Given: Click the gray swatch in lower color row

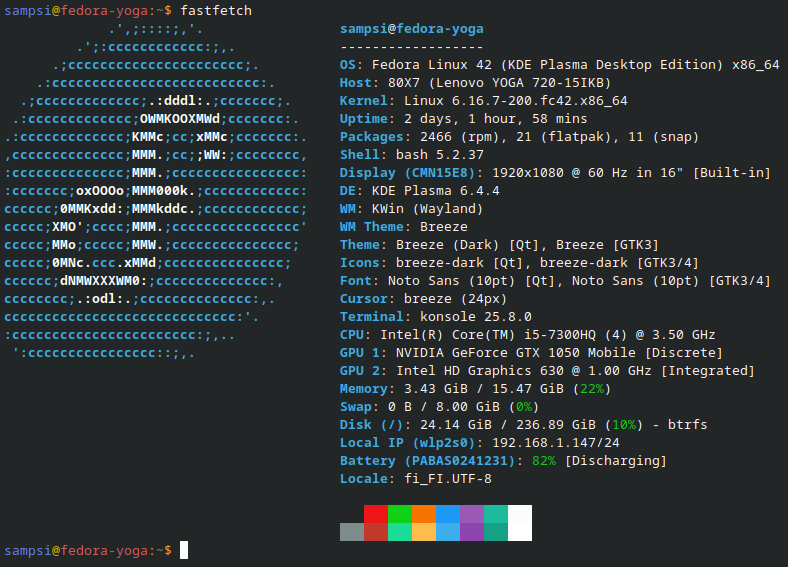Looking at the screenshot, I should (351, 532).
